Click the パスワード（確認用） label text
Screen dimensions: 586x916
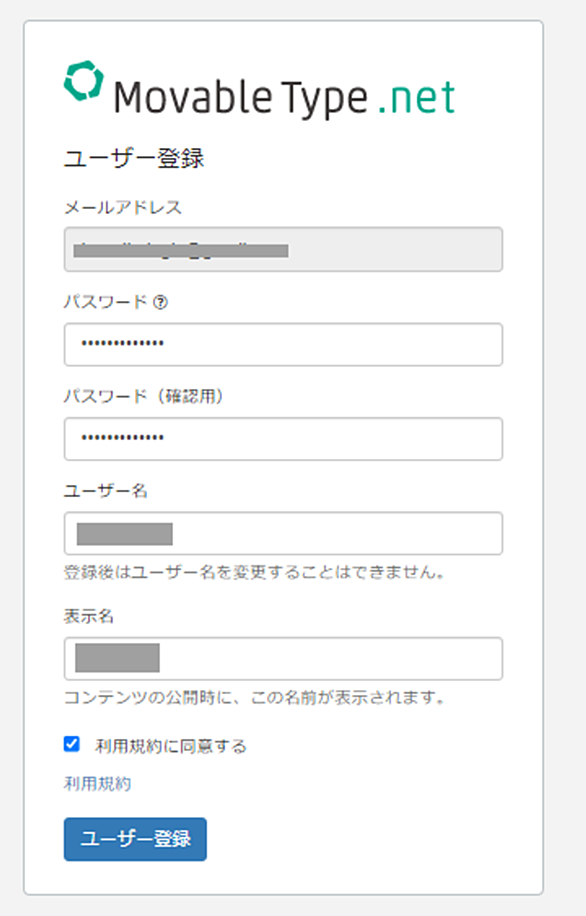pyautogui.click(x=144, y=396)
